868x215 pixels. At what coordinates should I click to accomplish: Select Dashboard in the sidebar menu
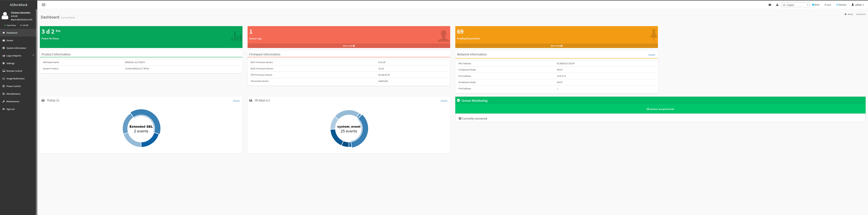coord(18,33)
